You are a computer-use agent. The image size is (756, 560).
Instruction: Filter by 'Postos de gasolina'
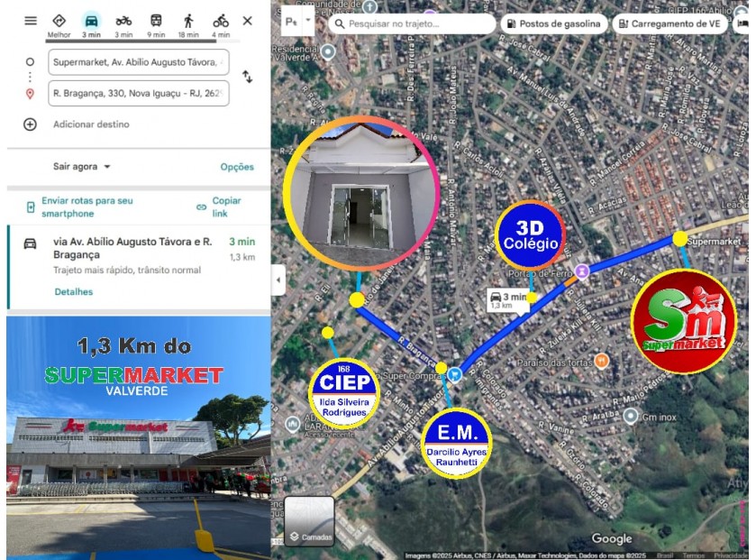553,23
